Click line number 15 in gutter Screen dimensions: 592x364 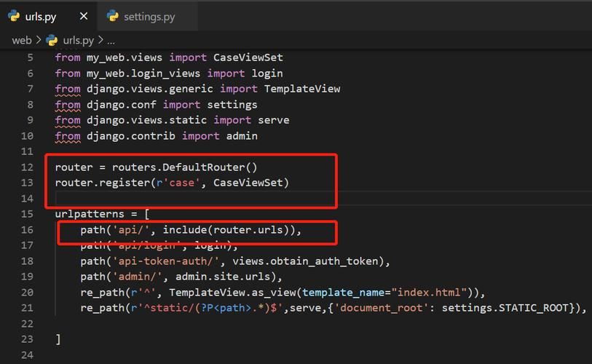[27, 214]
